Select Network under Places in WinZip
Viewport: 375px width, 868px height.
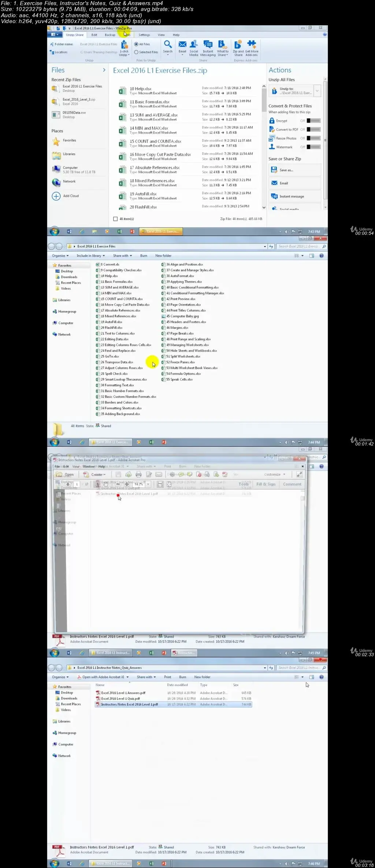[64, 182]
